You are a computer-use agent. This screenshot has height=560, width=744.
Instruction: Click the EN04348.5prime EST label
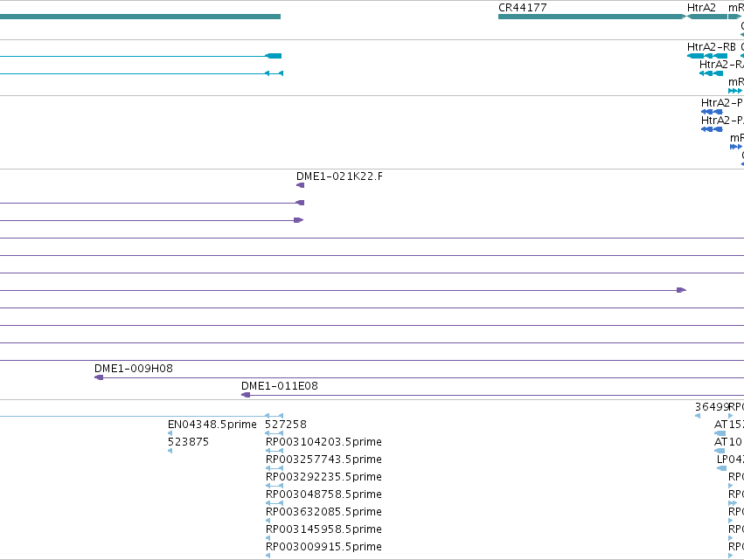pyautogui.click(x=212, y=425)
